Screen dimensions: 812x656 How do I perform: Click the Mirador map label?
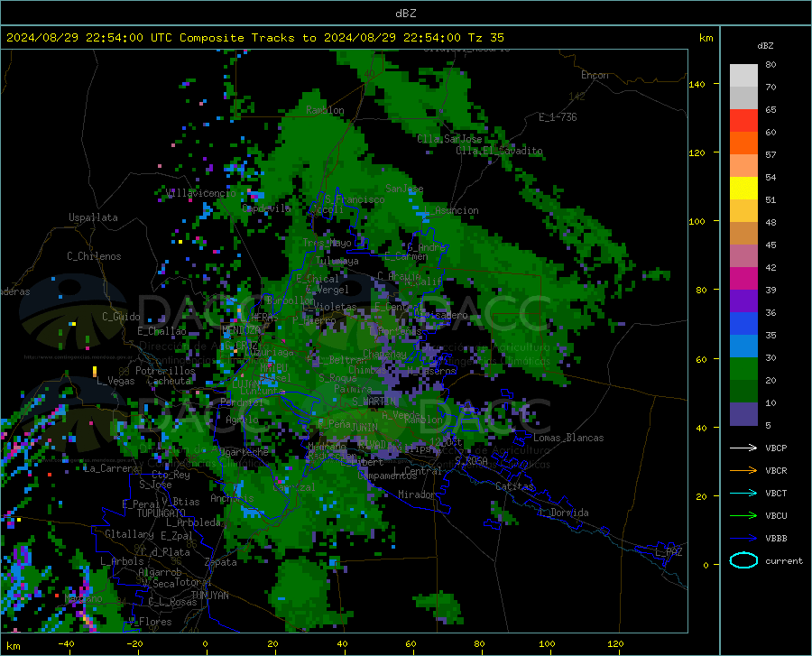pyautogui.click(x=416, y=494)
